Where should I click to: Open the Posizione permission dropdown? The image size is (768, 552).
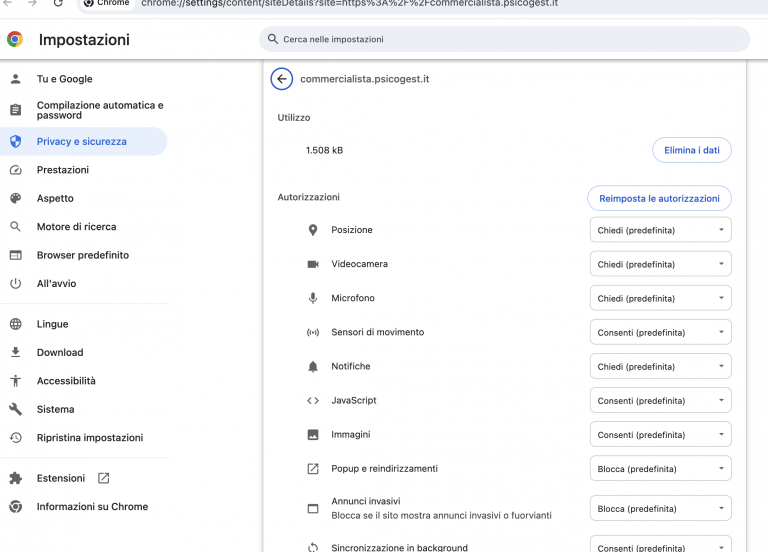[x=660, y=230]
